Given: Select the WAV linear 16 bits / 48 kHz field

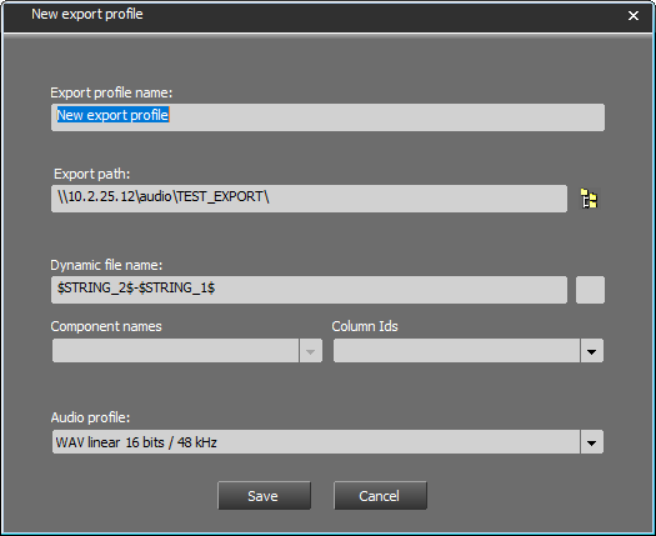Looking at the screenshot, I should [315, 442].
